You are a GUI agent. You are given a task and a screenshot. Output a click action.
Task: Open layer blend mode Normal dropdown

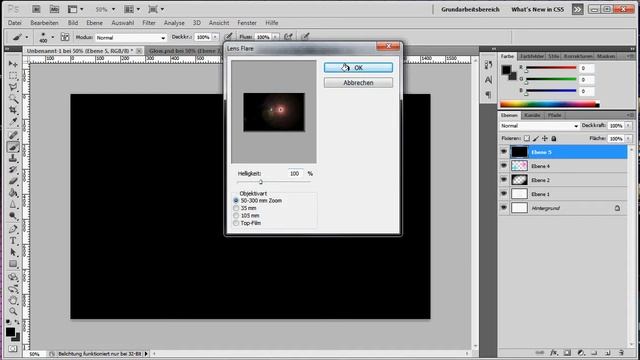click(x=540, y=126)
